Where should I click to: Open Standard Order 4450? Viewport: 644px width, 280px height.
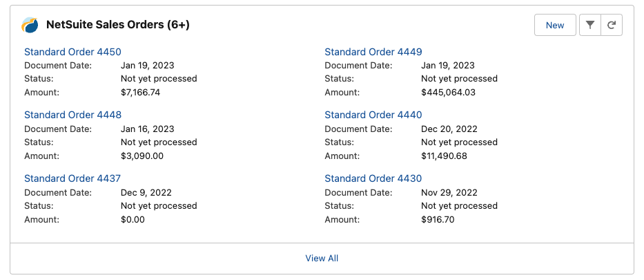point(72,52)
